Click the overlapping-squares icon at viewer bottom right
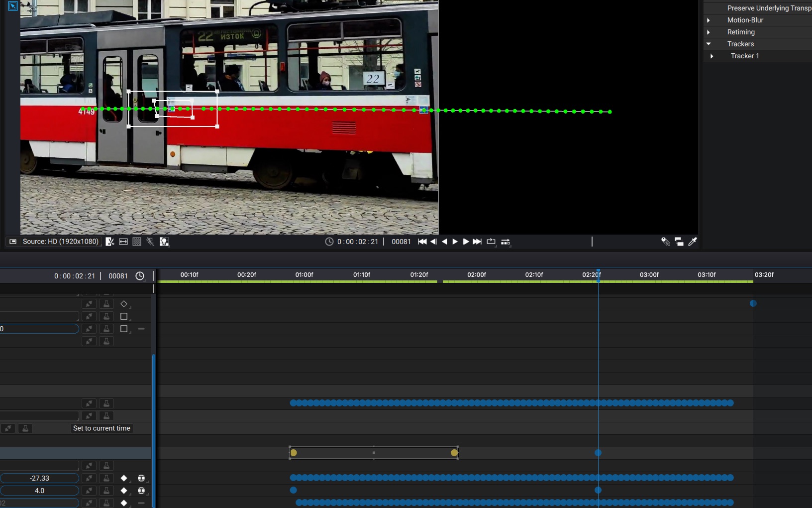Image resolution: width=812 pixels, height=508 pixels. pos(679,242)
